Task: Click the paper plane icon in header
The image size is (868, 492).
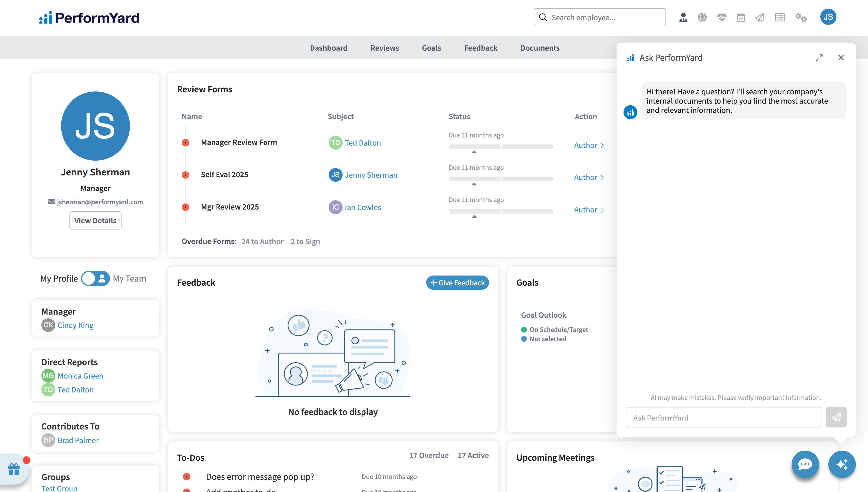Action: click(760, 17)
